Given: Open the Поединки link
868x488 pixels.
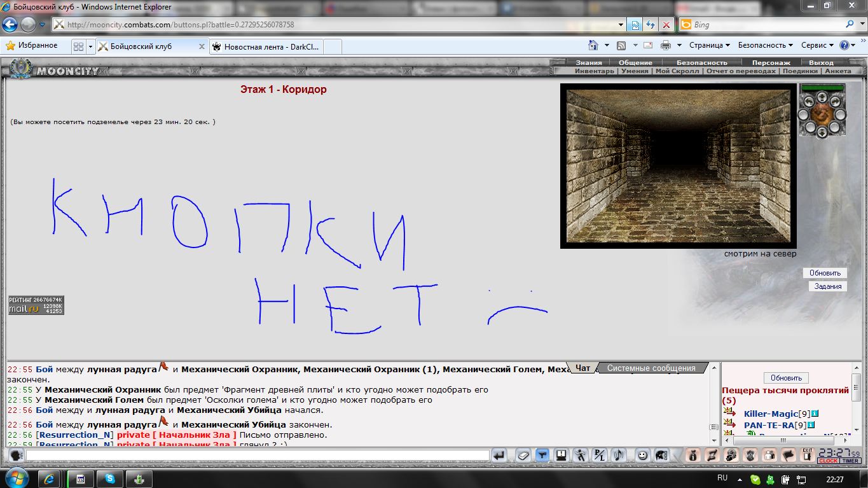Looking at the screenshot, I should point(800,71).
